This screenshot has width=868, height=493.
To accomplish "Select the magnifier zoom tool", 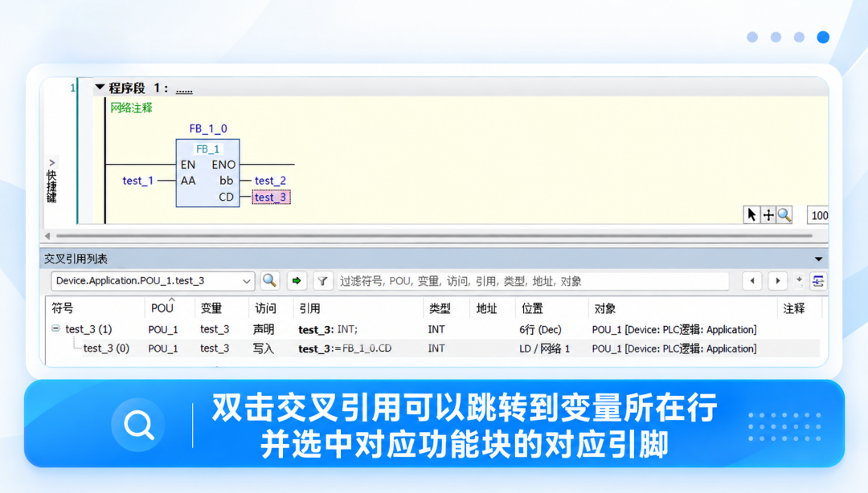I will [x=784, y=214].
